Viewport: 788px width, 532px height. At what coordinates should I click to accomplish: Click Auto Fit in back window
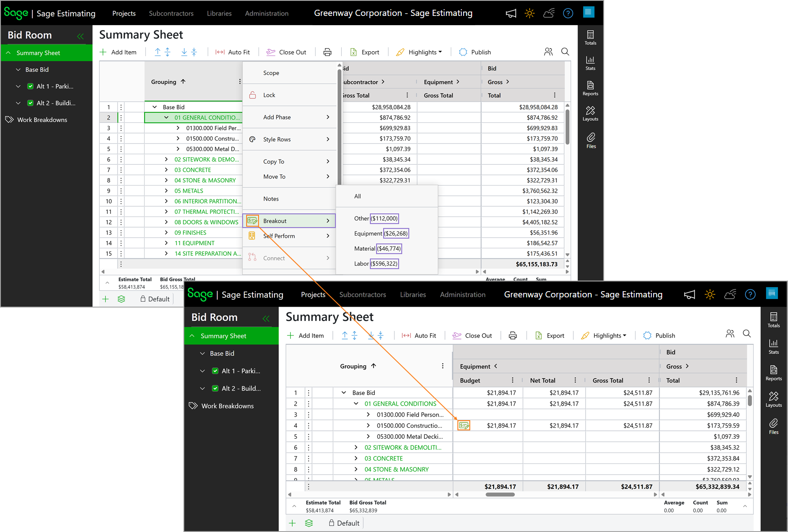232,52
